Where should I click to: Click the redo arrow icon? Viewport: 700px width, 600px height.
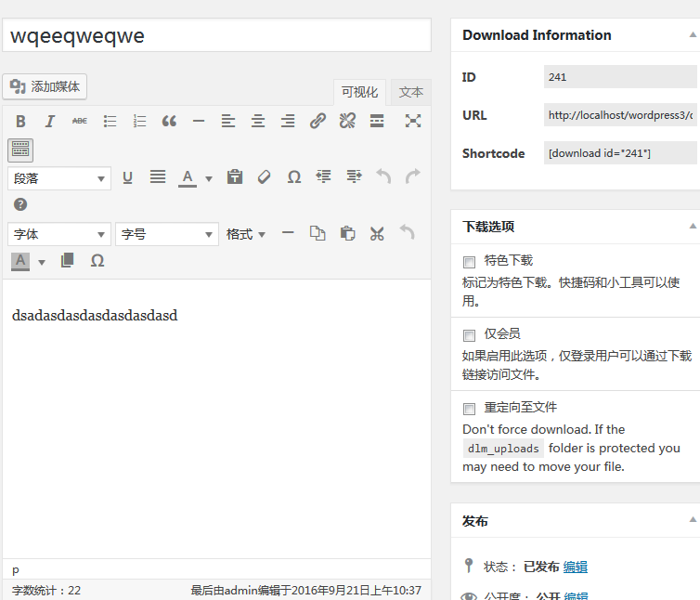coord(412,176)
